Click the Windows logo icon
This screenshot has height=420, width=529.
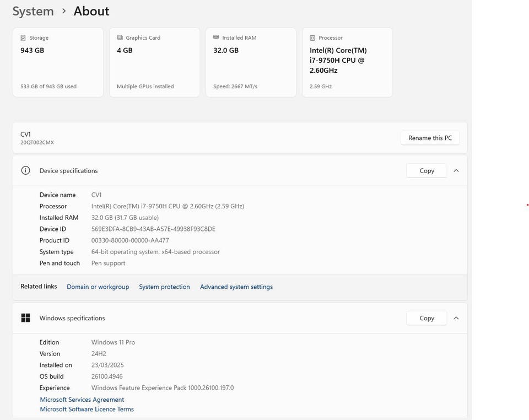(25, 318)
